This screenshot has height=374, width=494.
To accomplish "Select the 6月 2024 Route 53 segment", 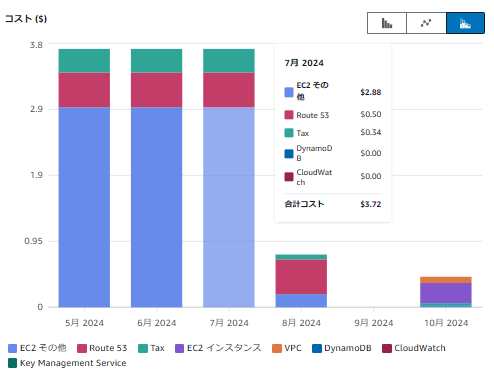I will pos(157,90).
